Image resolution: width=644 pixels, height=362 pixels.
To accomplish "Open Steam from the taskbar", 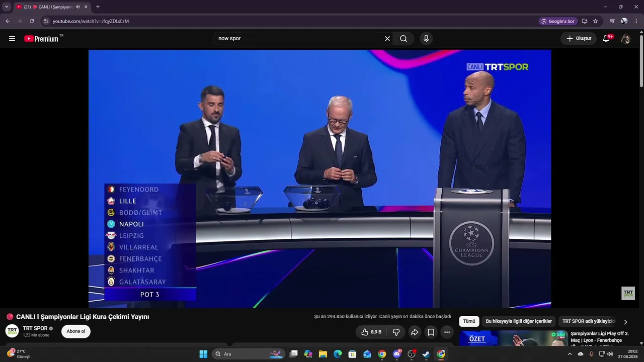I will click(x=426, y=354).
